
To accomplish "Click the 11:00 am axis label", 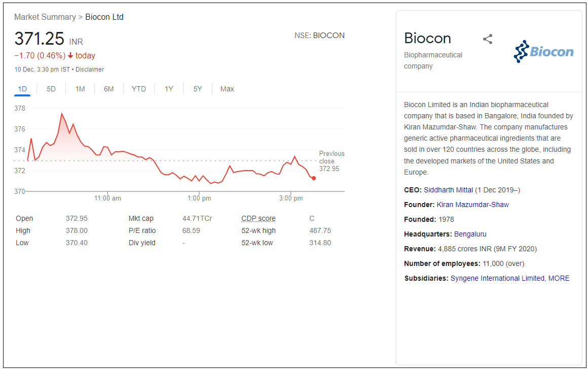I will tap(107, 198).
